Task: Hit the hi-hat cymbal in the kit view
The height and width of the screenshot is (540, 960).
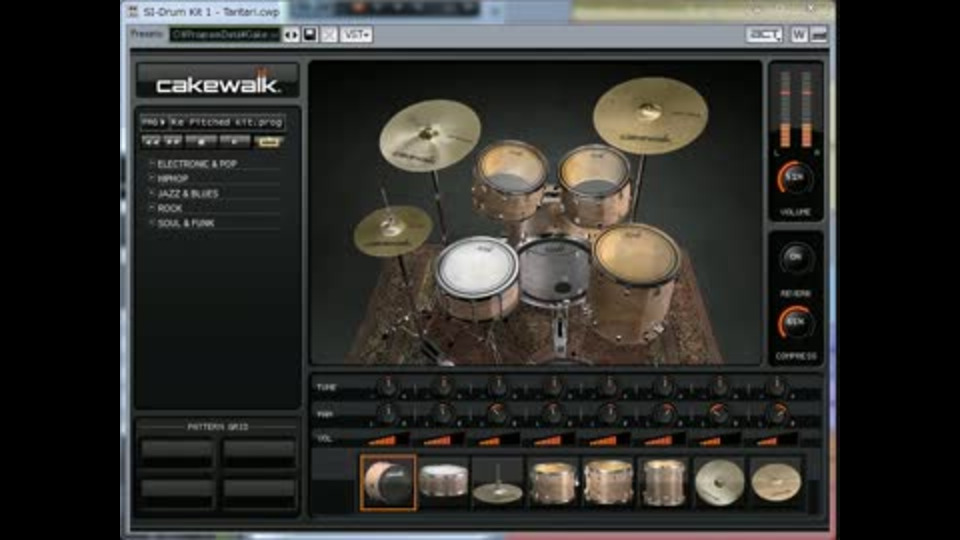Action: coord(392,230)
